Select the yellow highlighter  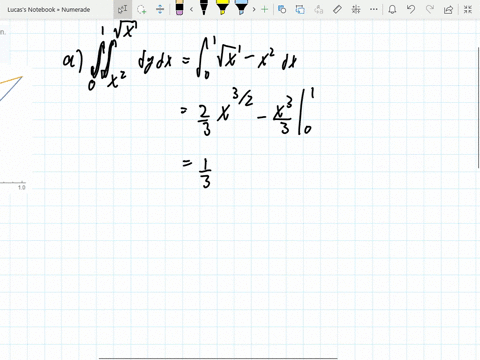pyautogui.click(x=222, y=8)
